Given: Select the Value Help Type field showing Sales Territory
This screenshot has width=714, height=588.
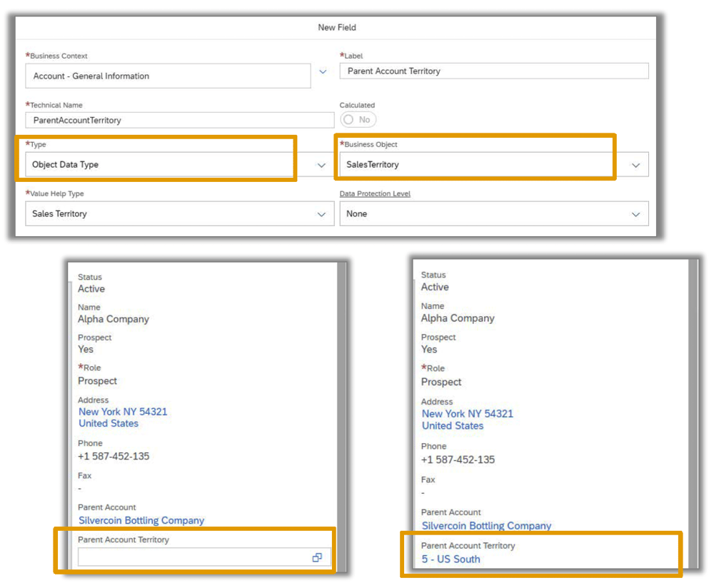Looking at the screenshot, I should [180, 214].
